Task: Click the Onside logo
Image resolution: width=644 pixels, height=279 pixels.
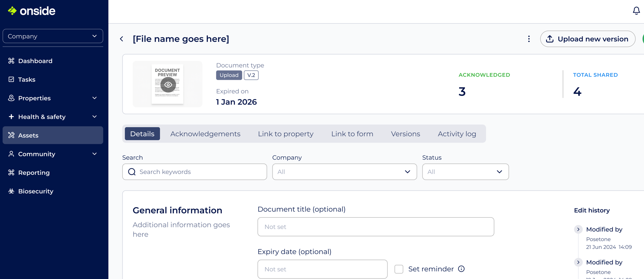Action: [32, 11]
